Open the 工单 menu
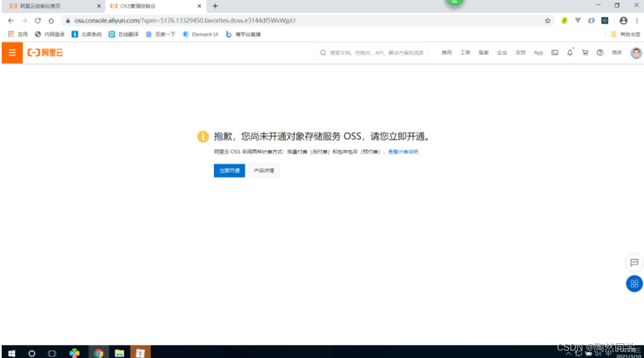This screenshot has width=644, height=358. click(465, 53)
